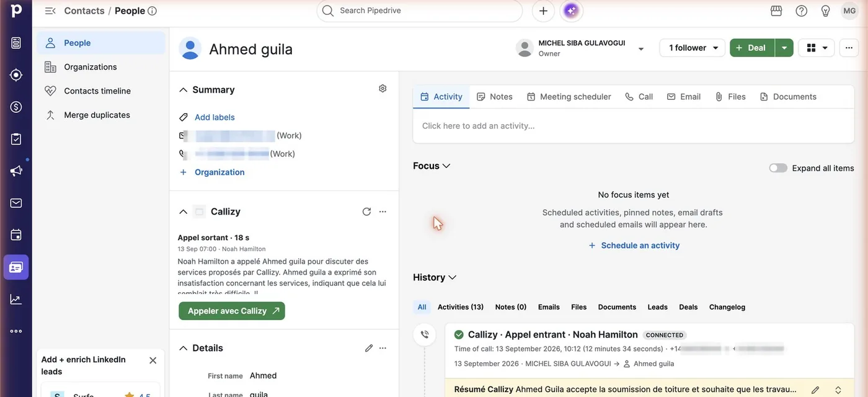The image size is (868, 397).
Task: Open Organizations in the sidebar
Action: click(101, 67)
